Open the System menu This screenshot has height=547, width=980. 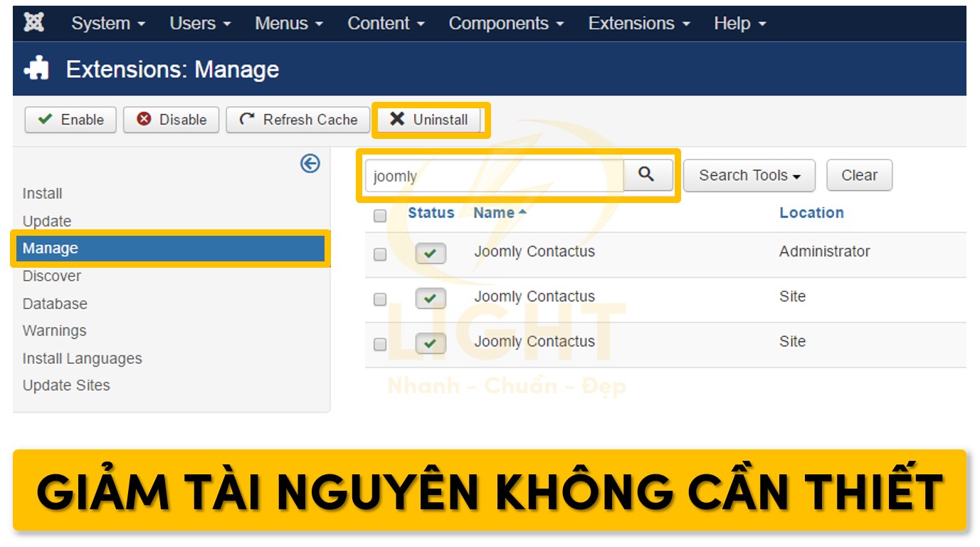coord(108,24)
